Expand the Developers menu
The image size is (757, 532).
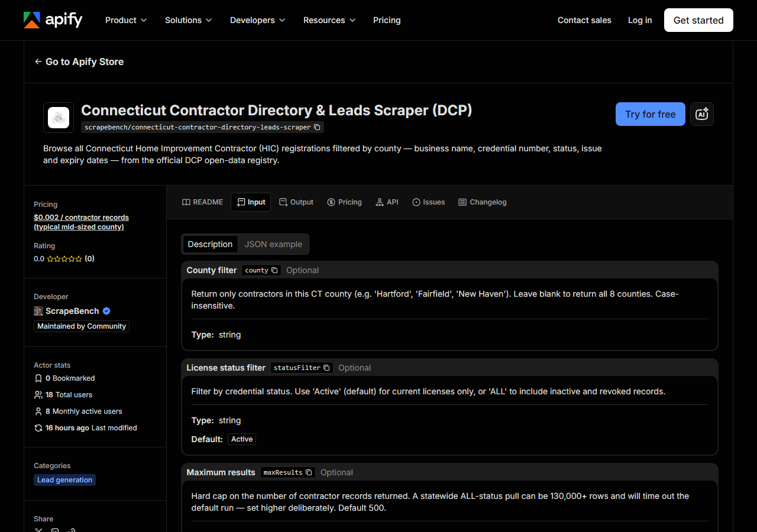pyautogui.click(x=258, y=20)
